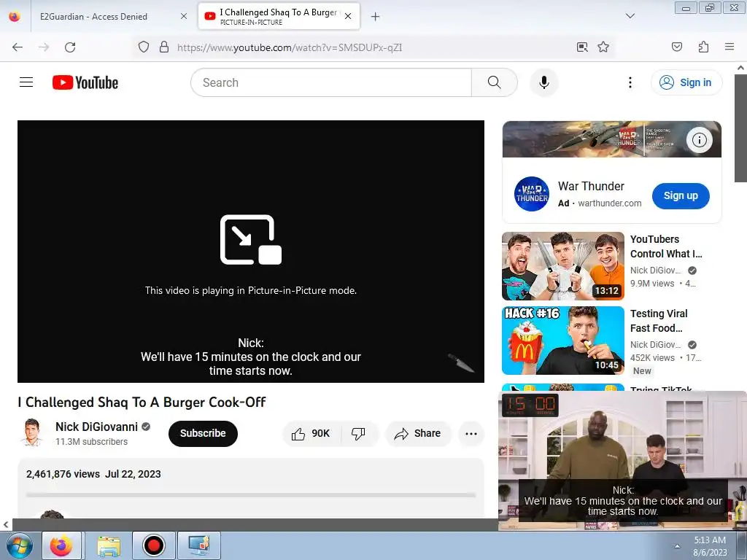Open Nick DiGiovanni channel name link
The width and height of the screenshot is (747, 560).
(x=96, y=427)
